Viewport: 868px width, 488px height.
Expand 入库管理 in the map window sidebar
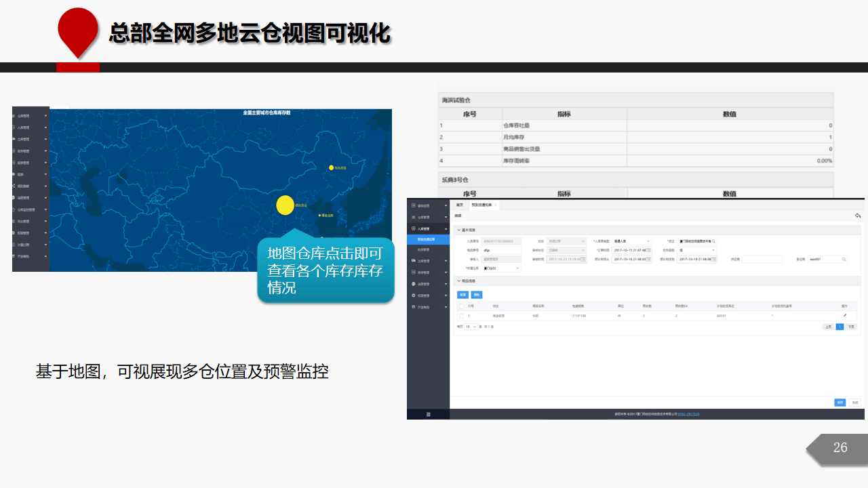[31, 127]
